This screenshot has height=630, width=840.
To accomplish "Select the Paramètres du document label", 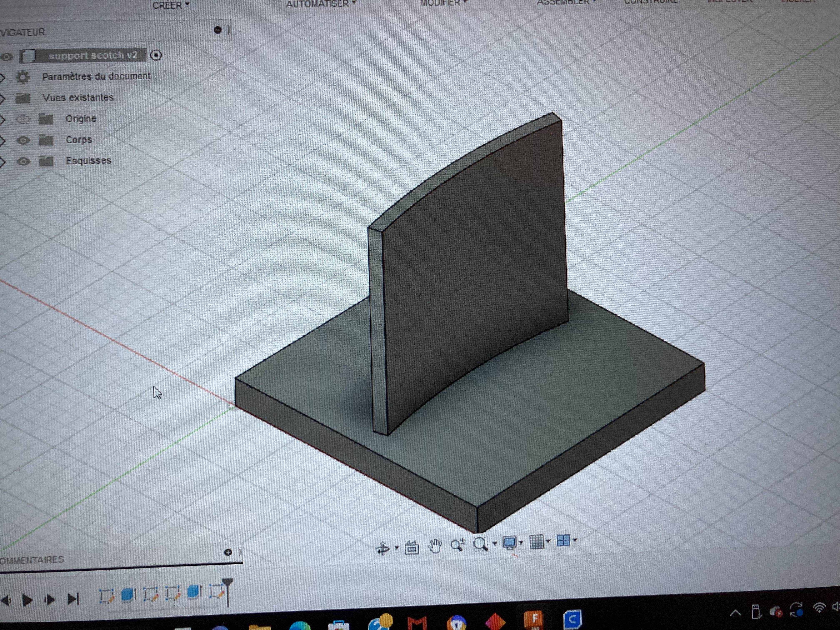I will [96, 76].
